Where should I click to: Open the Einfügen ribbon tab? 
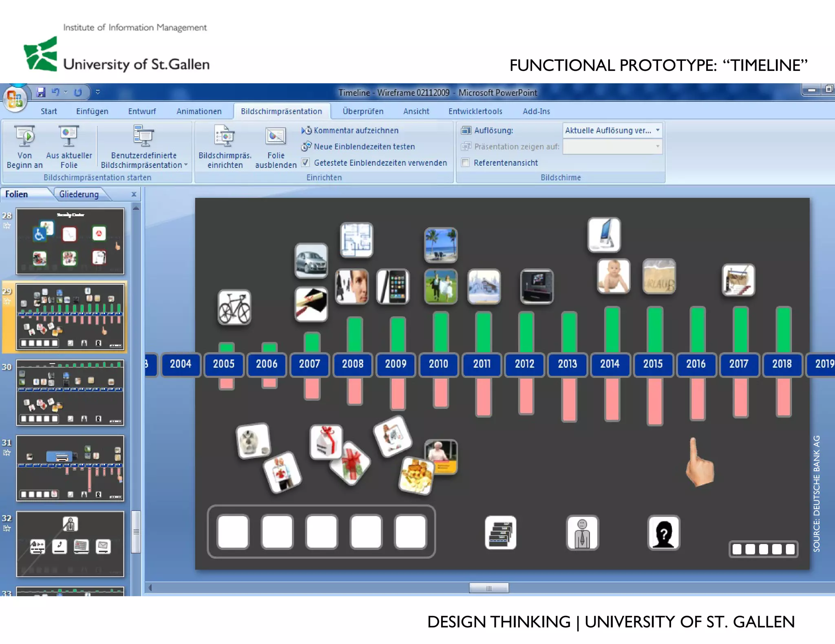pos(92,111)
